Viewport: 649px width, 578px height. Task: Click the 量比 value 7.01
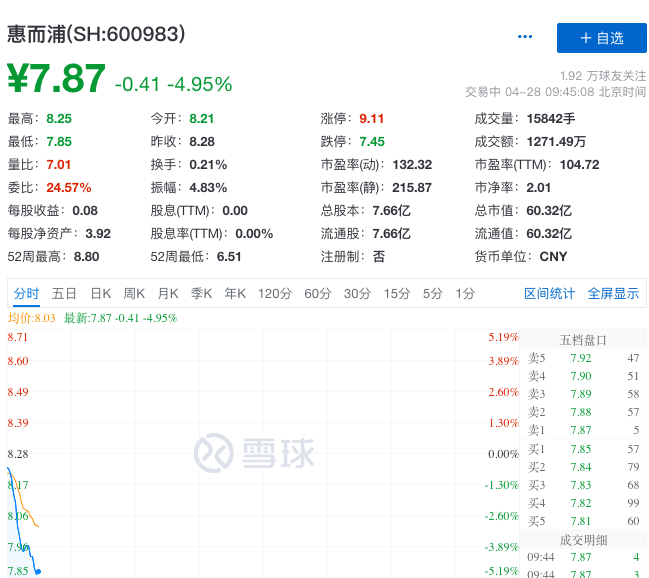click(58, 165)
